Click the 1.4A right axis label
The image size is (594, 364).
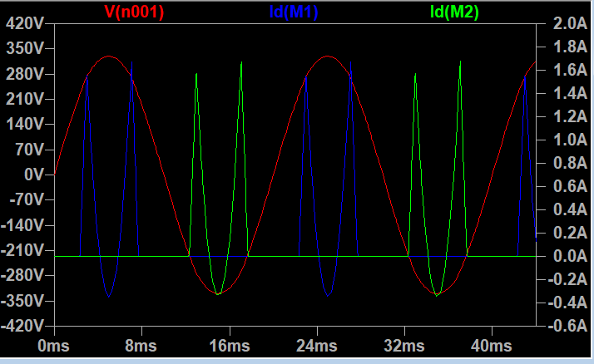[x=570, y=93]
